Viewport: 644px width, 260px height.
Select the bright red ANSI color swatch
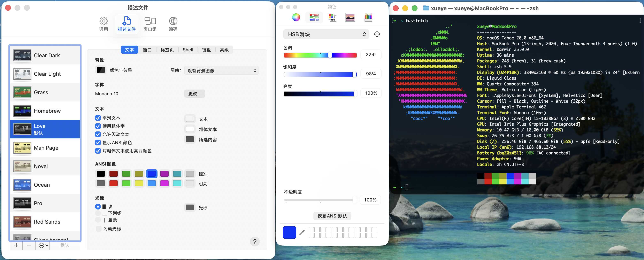pos(114,183)
